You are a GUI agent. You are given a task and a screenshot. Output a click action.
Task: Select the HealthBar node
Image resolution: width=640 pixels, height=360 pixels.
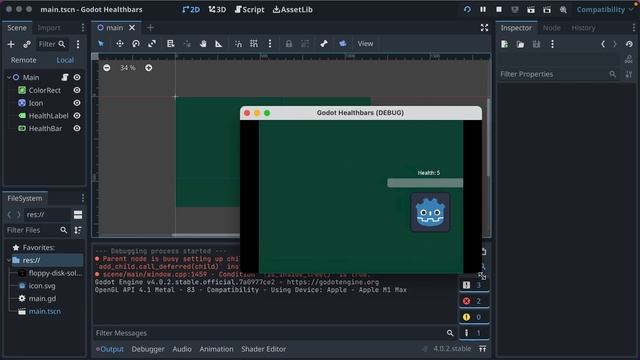[45, 128]
